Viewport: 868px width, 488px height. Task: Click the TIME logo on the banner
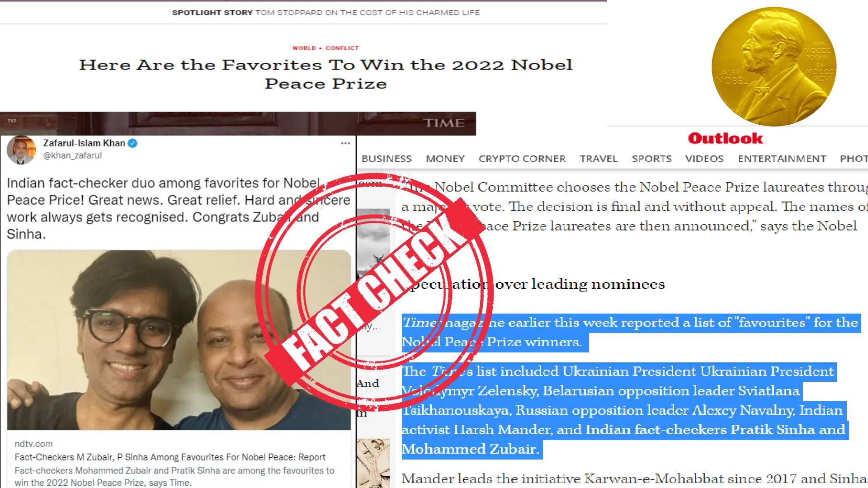[x=444, y=123]
